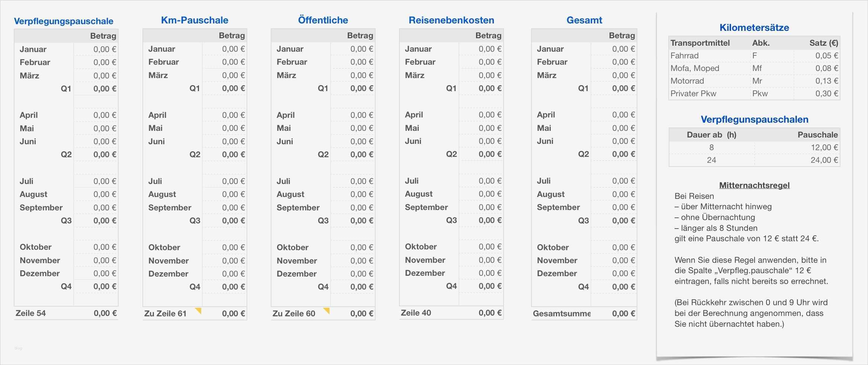Click the Zeile 54 footer label
The height and width of the screenshot is (365, 868).
pos(31,313)
